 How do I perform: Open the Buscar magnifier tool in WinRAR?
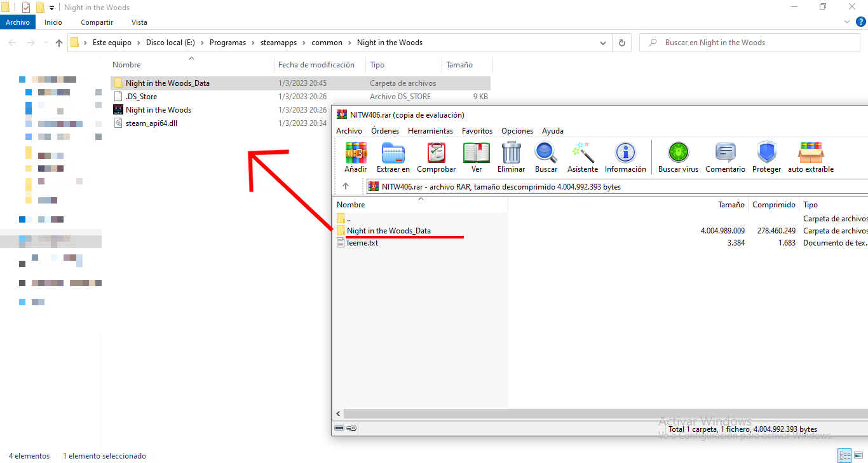pos(546,157)
